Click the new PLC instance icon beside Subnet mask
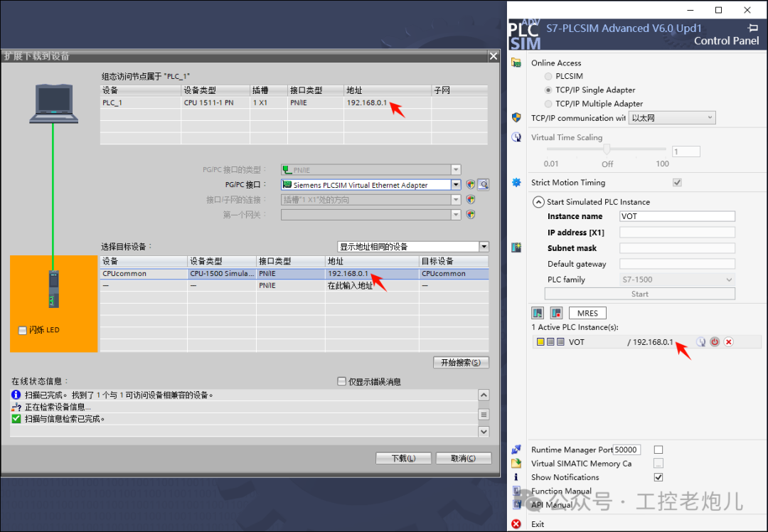This screenshot has width=768, height=532. click(x=516, y=248)
